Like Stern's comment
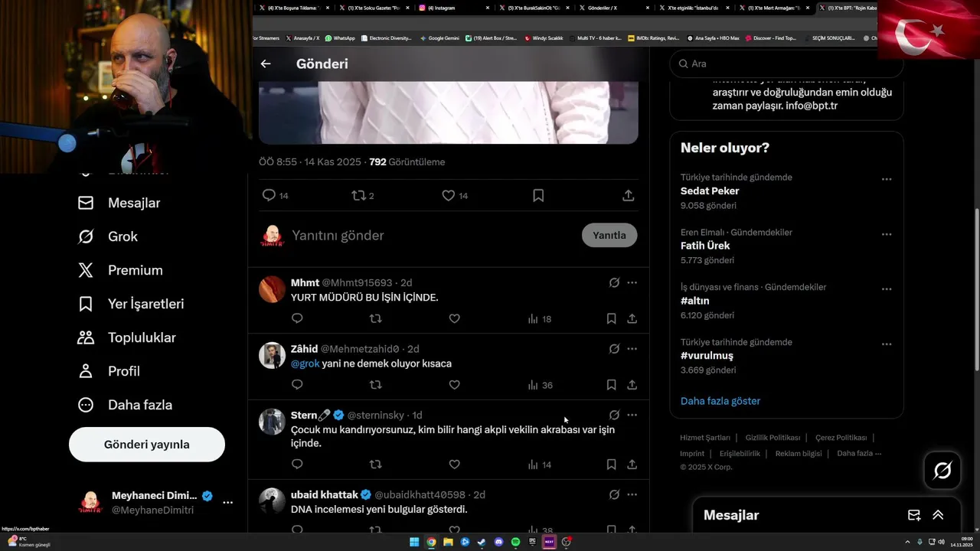Image resolution: width=980 pixels, height=551 pixels. [454, 464]
